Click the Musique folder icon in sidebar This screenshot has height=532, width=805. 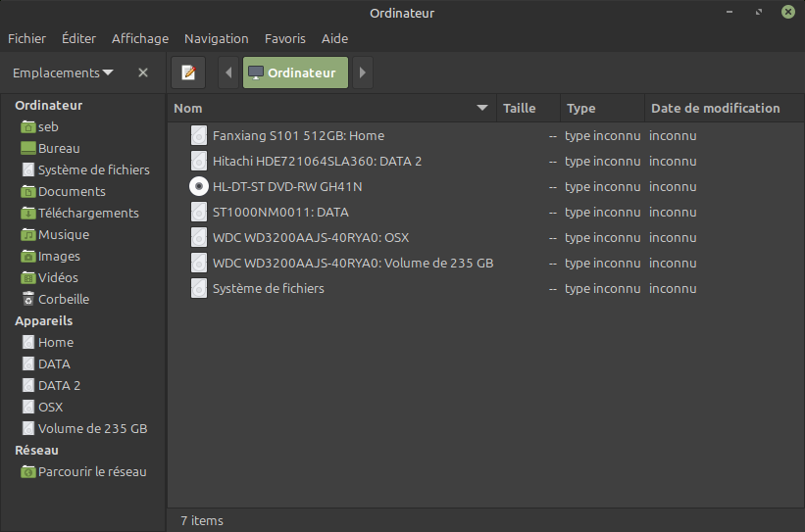tap(28, 234)
